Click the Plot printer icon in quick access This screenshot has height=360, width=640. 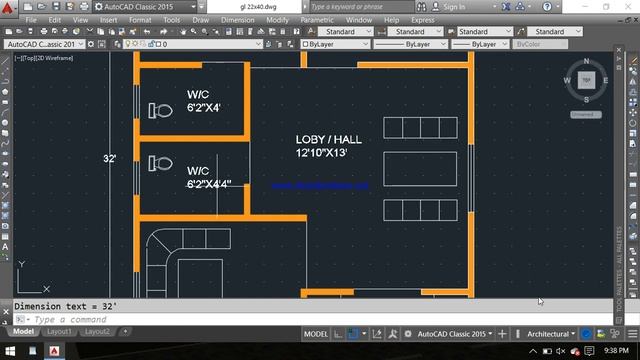84,7
